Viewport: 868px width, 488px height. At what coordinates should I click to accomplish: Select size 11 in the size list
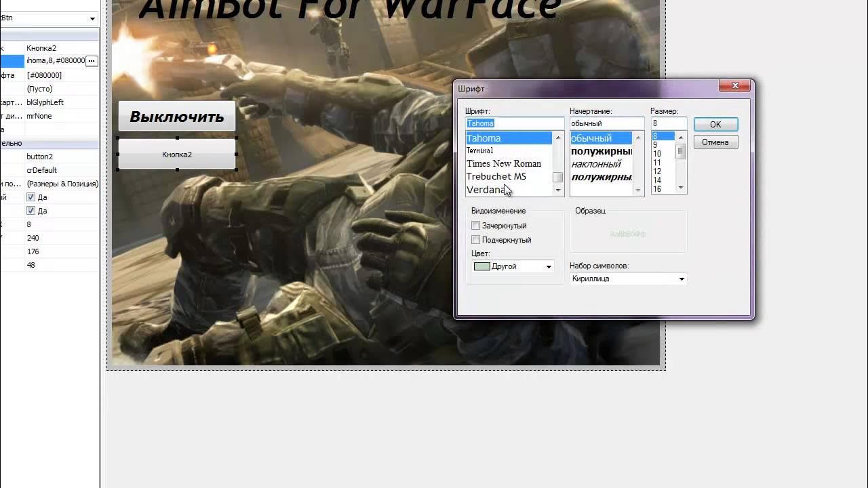coord(663,163)
